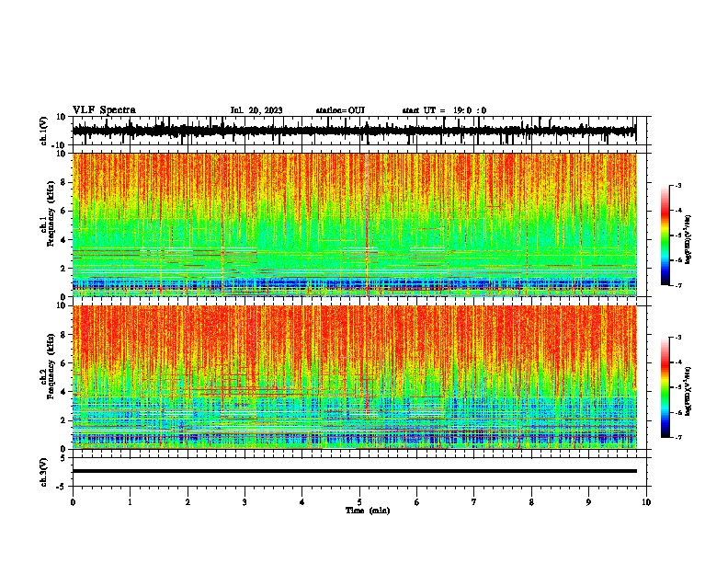Screen dimensions: 728x563
Task: Click the ch.1 spectrogram "6" kHz tick label
Action: [x=63, y=211]
